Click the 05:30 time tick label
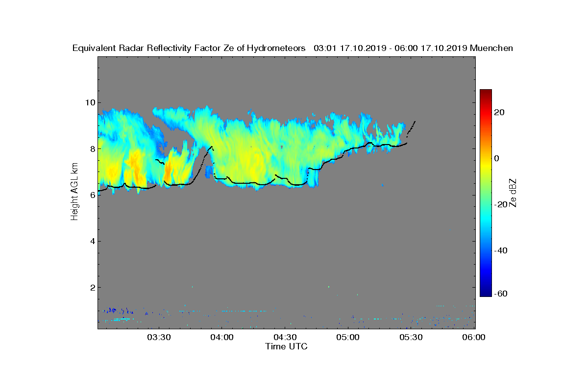The height and width of the screenshot is (392, 588). click(412, 338)
